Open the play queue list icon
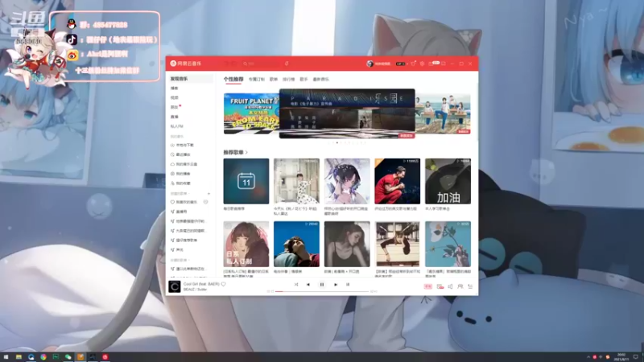 470,286
